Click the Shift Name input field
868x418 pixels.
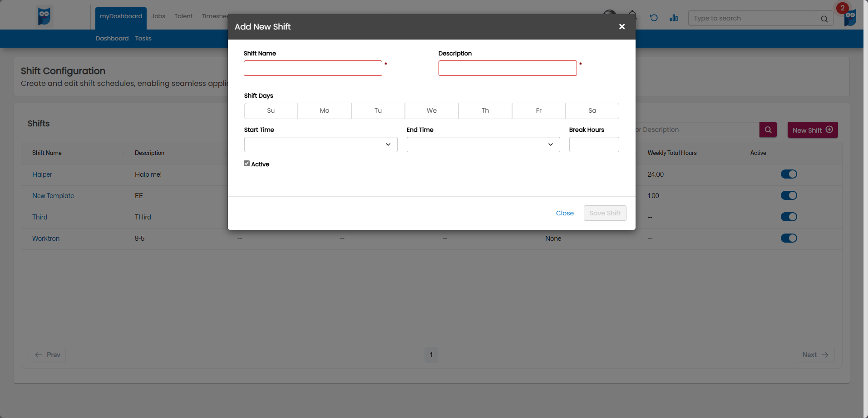[x=313, y=68]
